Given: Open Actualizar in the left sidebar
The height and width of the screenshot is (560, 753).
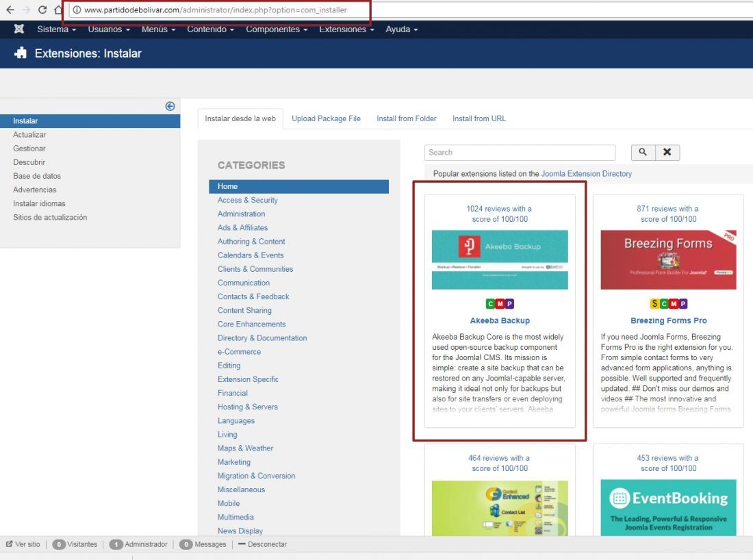Looking at the screenshot, I should coord(29,134).
